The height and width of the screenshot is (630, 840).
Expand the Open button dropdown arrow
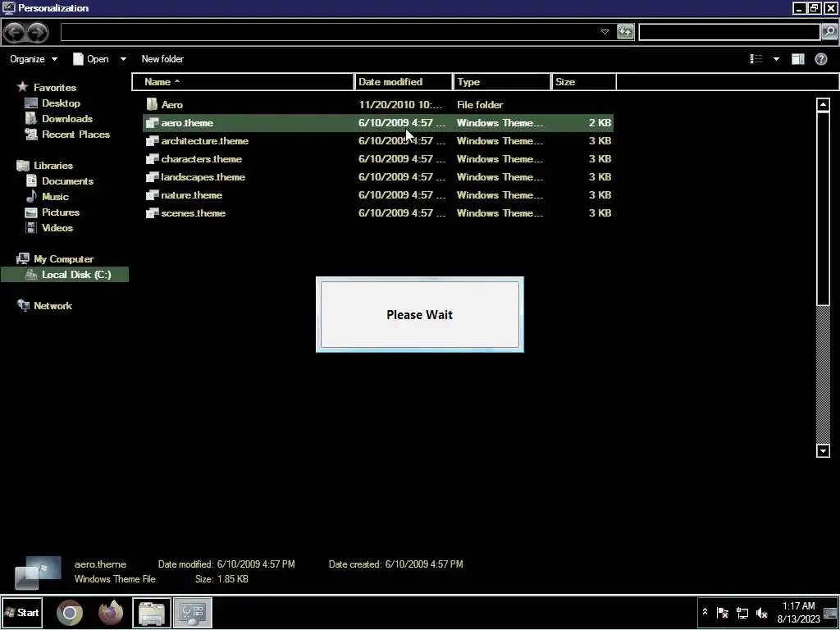123,59
